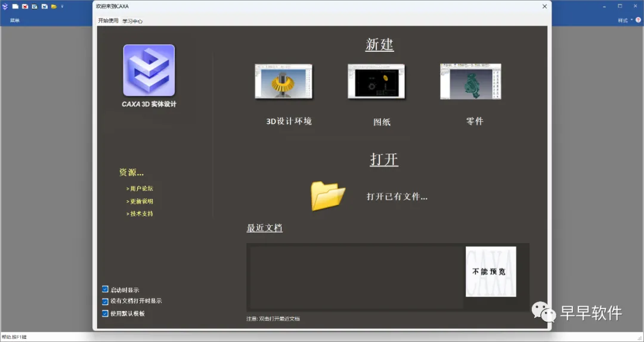Switch to the 开始使用 tab
The image size is (644, 342).
click(109, 20)
